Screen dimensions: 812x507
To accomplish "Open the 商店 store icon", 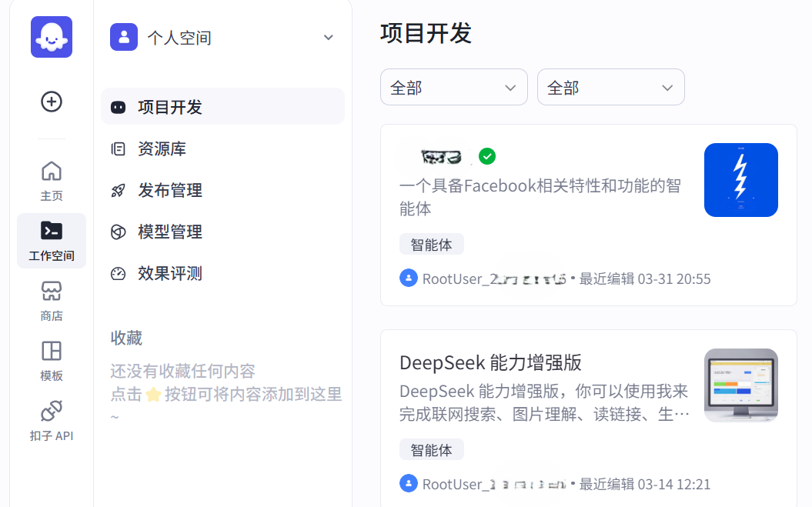I will pos(51,299).
